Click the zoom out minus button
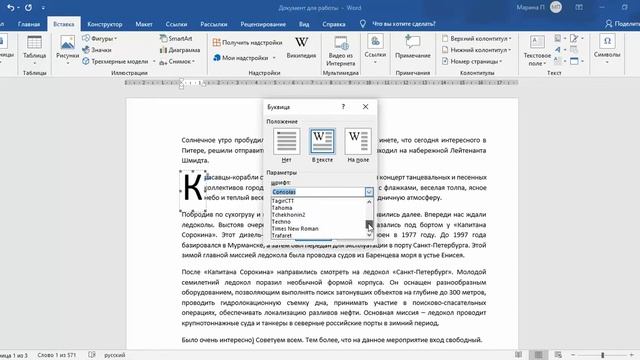 point(573,355)
